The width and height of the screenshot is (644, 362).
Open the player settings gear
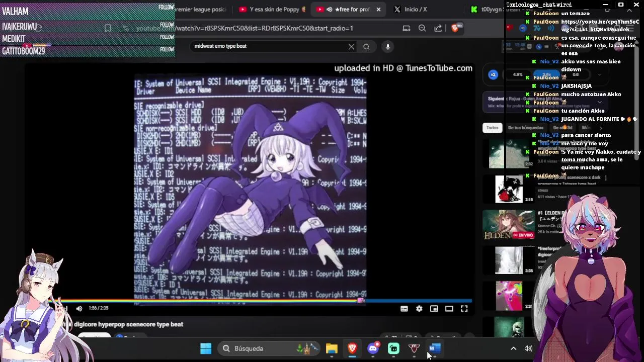tap(419, 309)
